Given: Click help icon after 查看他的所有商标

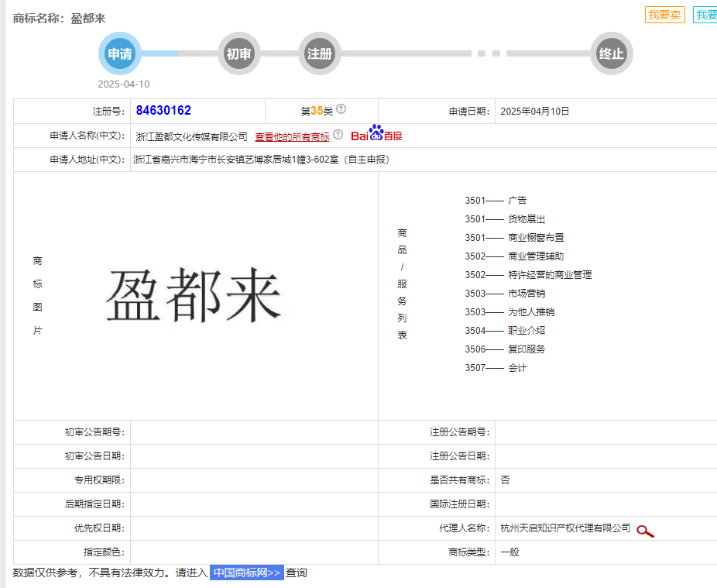Looking at the screenshot, I should [338, 135].
